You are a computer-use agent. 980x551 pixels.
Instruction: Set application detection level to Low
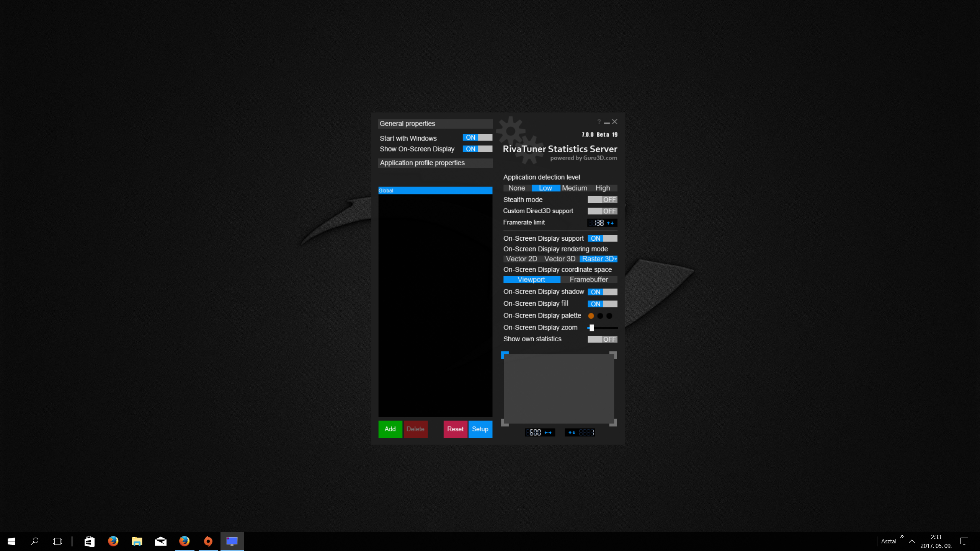coord(546,188)
